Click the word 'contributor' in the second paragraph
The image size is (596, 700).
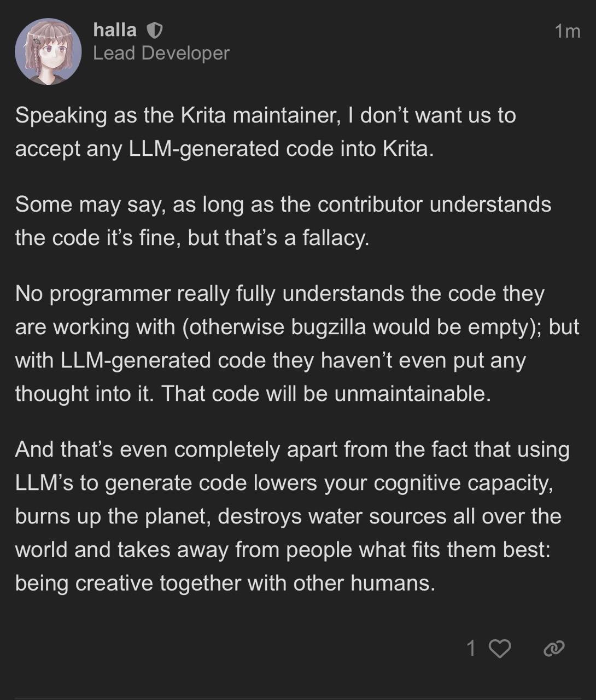pyautogui.click(x=370, y=205)
